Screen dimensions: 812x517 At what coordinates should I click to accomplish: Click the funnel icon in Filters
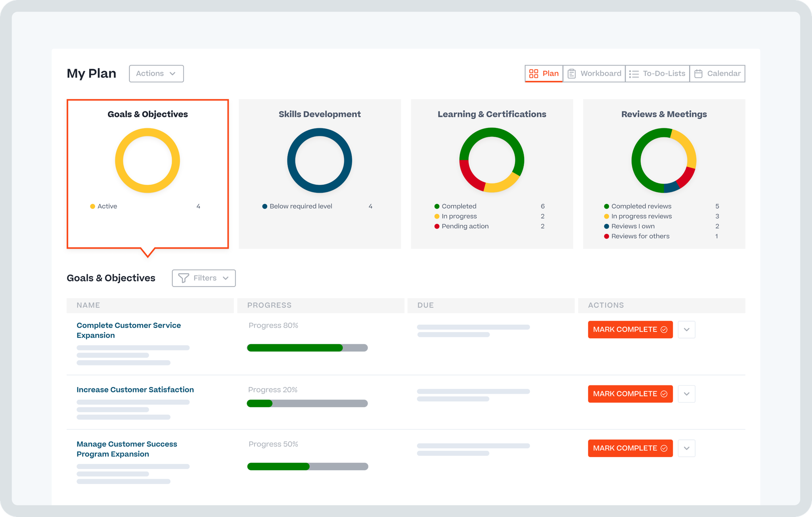tap(183, 278)
